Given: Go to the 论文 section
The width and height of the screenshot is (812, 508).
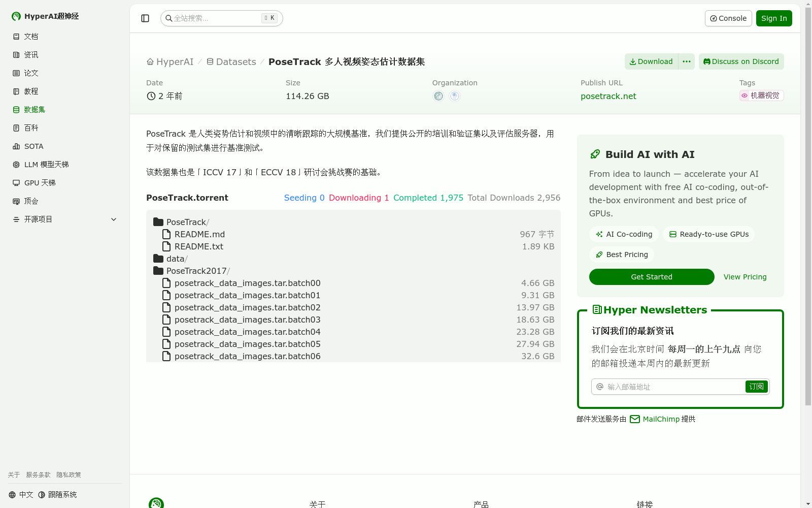Looking at the screenshot, I should click(65, 73).
